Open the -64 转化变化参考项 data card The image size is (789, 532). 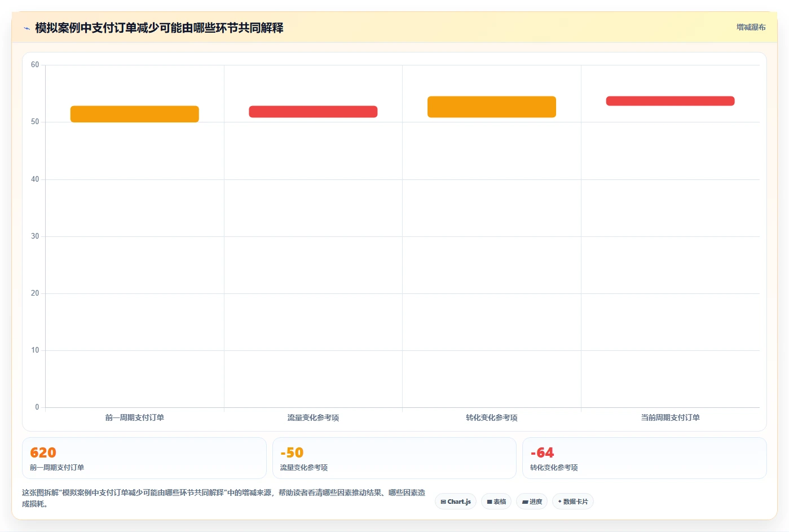click(645, 458)
